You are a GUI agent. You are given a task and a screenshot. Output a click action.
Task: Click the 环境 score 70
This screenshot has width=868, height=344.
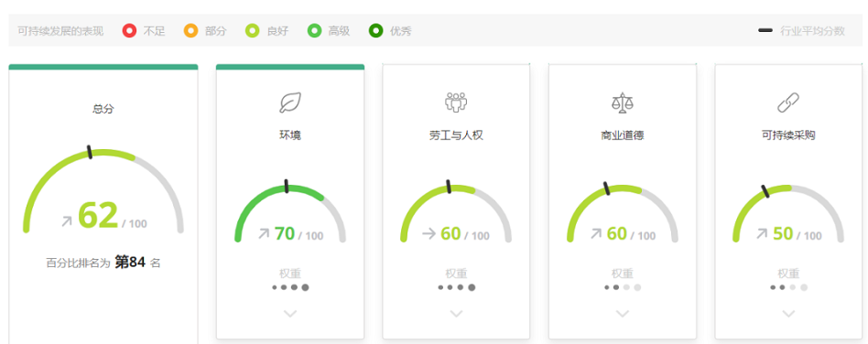[285, 234]
